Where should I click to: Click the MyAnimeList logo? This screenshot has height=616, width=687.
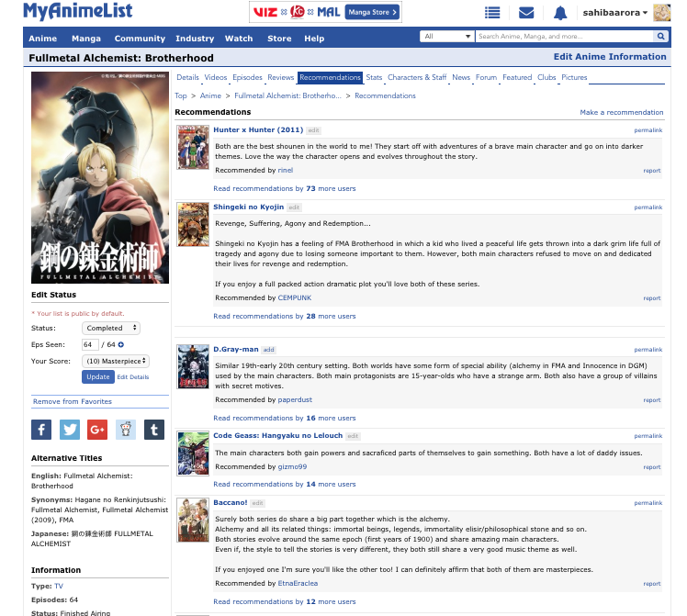point(77,11)
